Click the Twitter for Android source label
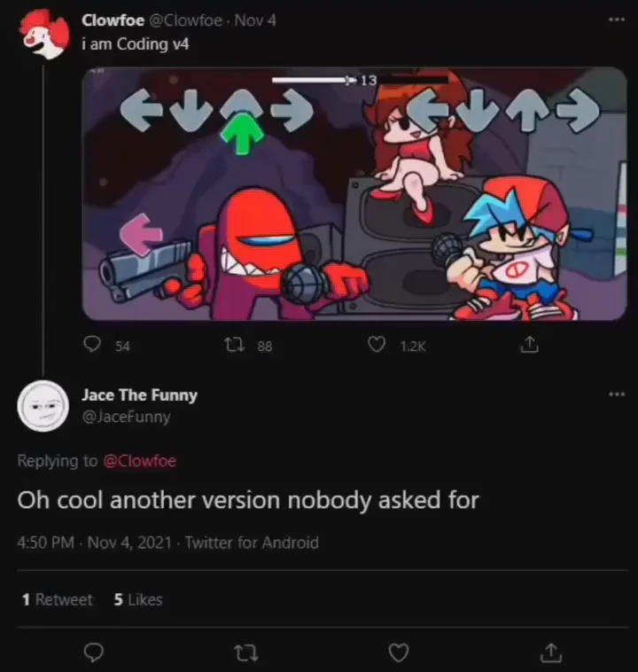 click(x=252, y=543)
